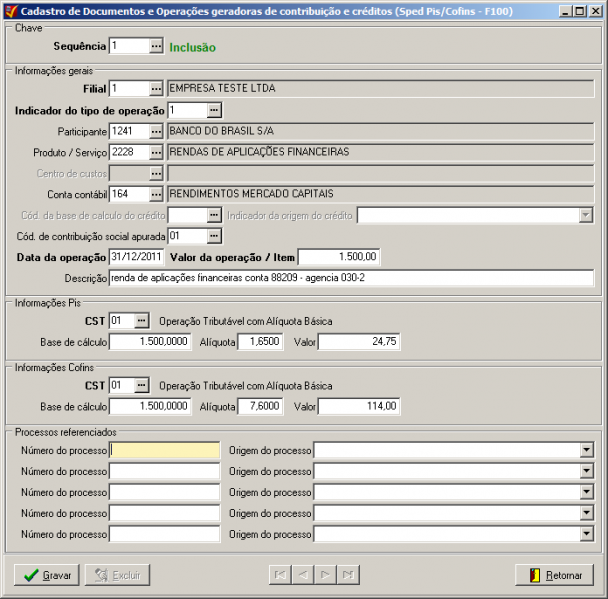Image resolution: width=608 pixels, height=599 pixels.
Task: Click fifth Número do processo field
Action: [165, 534]
